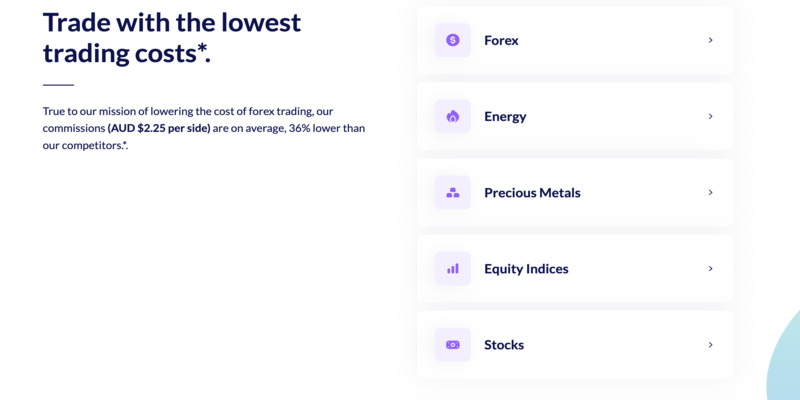The image size is (800, 400).
Task: Click the Forex dollar coin icon
Action: point(453,40)
